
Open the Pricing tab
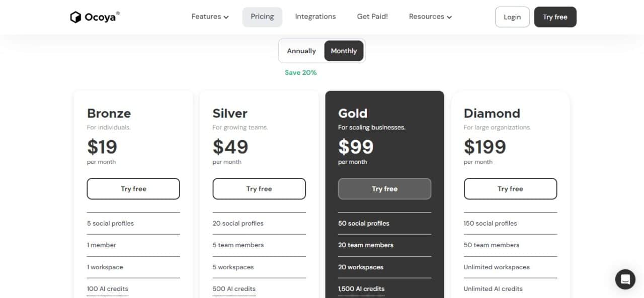[x=262, y=17]
